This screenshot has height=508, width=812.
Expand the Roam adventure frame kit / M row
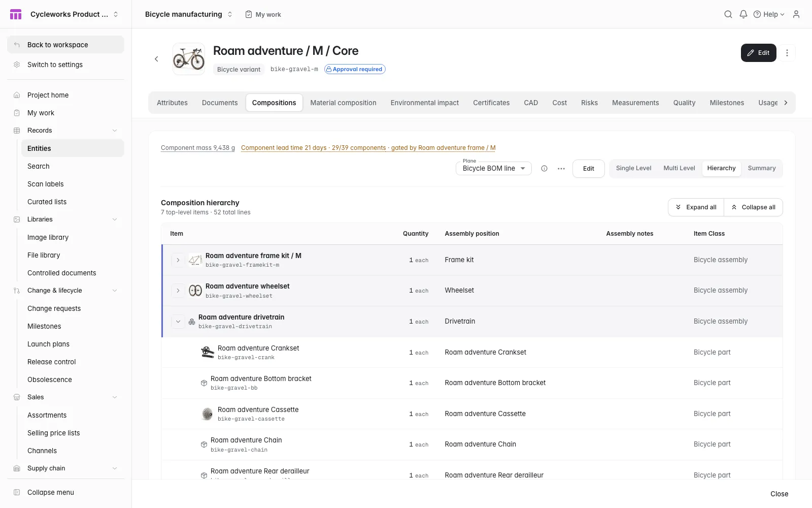[178, 260]
